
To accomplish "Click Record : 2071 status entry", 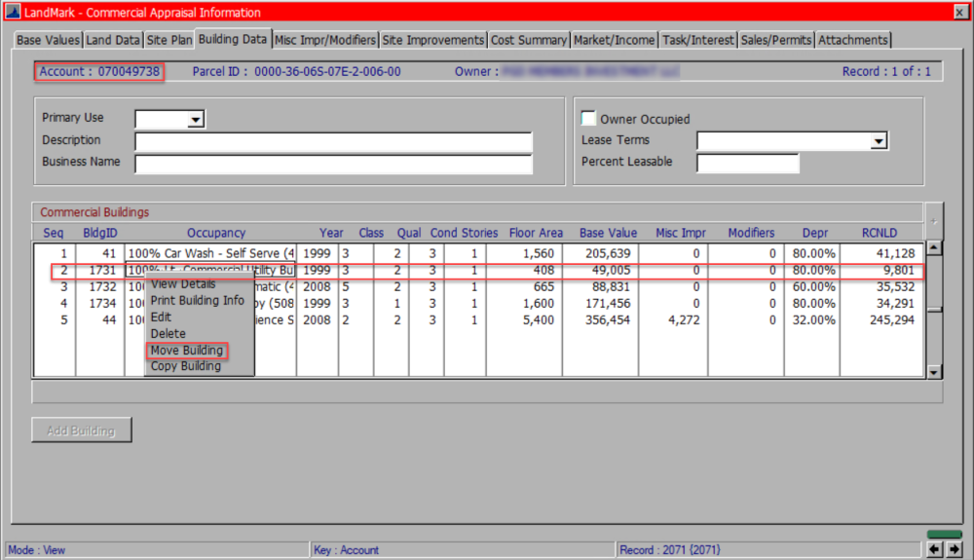I will click(670, 550).
